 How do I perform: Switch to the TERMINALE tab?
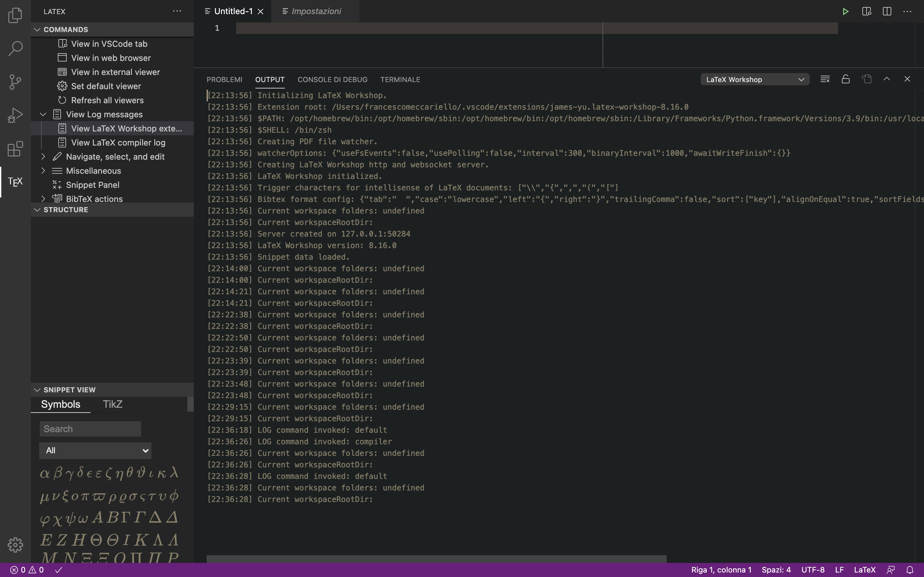[400, 79]
